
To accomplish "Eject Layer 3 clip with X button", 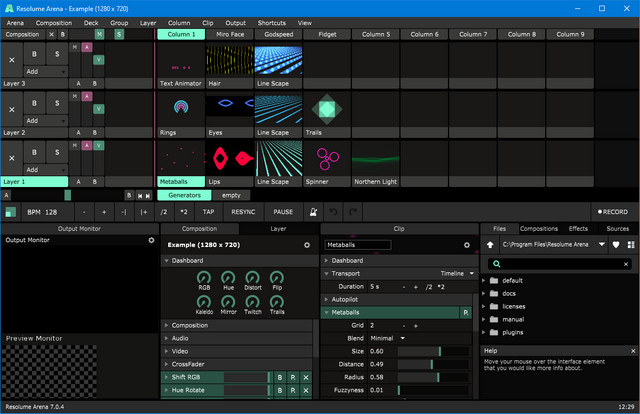I will coord(12,61).
